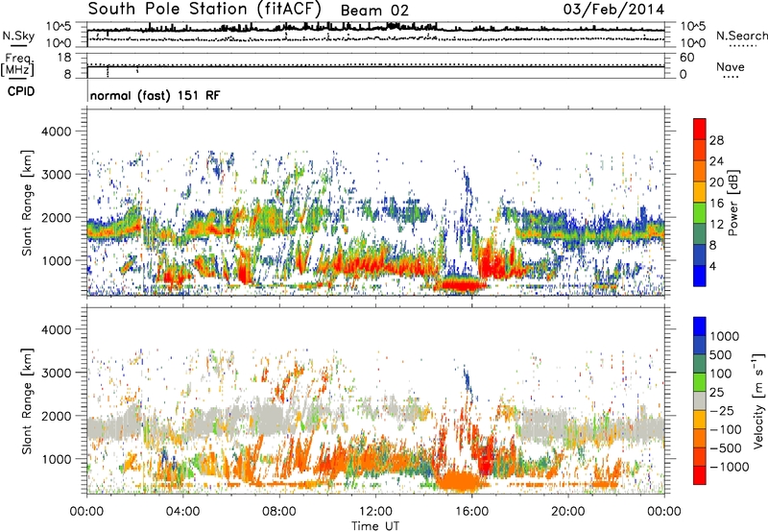
Task: Click the '24' label on Power color bar
Action: [716, 161]
